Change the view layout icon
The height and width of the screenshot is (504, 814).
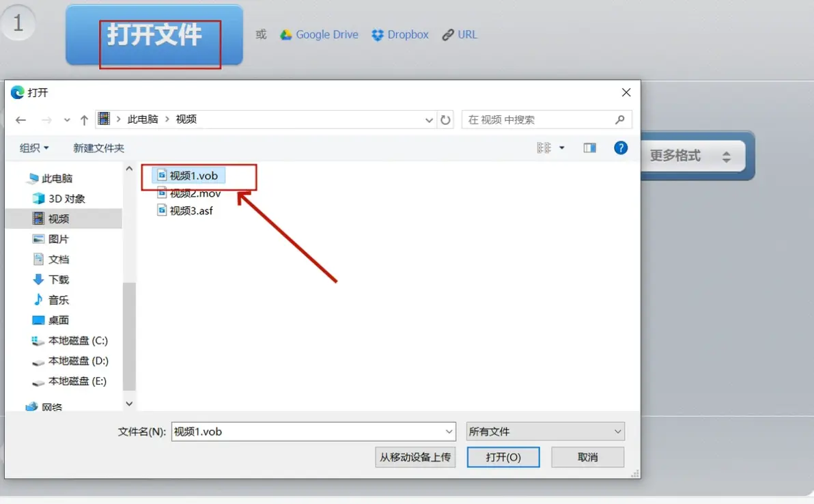(x=544, y=148)
